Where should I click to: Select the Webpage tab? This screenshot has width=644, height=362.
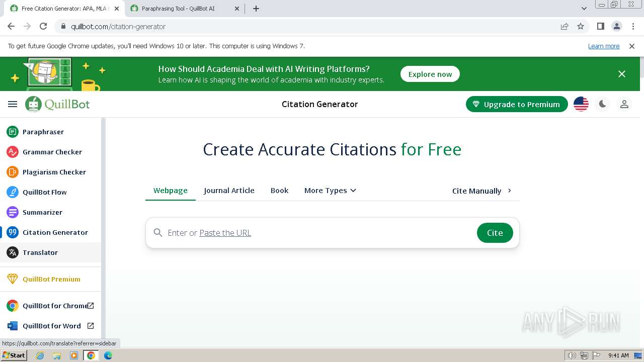click(x=171, y=191)
